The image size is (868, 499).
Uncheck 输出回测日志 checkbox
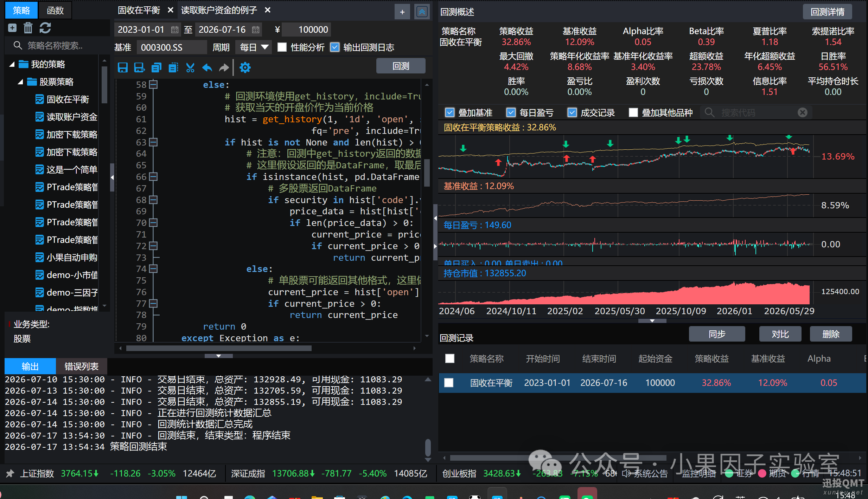pyautogui.click(x=335, y=47)
